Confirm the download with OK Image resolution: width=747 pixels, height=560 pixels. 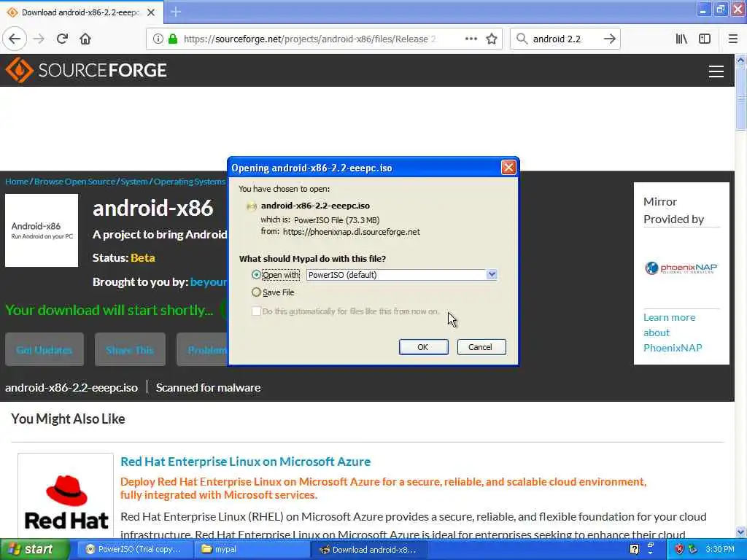(x=423, y=347)
